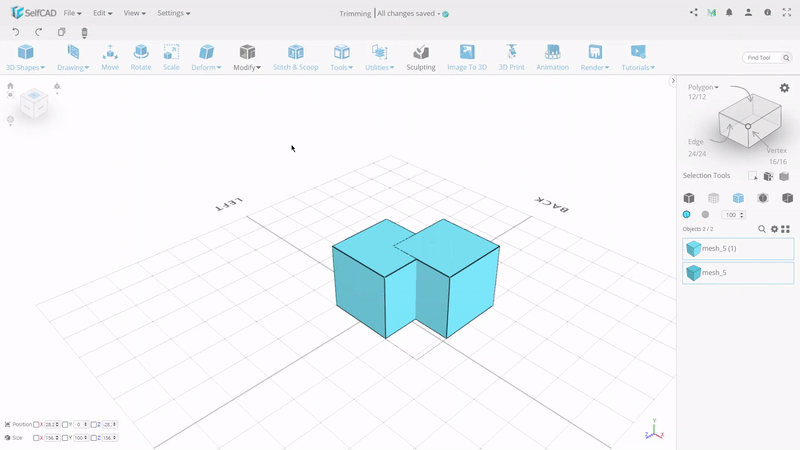Click the Find Tool magnifier button
This screenshot has width=800, height=450.
pyautogui.click(x=786, y=58)
